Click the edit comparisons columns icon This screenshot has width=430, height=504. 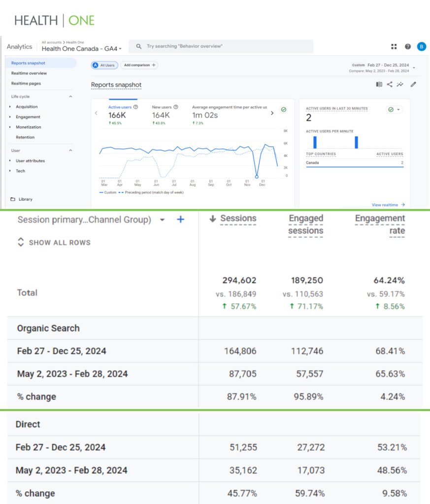pos(379,84)
